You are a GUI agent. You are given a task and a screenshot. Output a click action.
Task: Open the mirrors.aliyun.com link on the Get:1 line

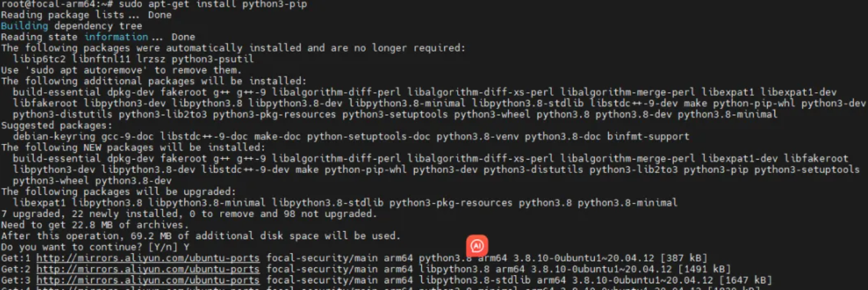tap(148, 258)
